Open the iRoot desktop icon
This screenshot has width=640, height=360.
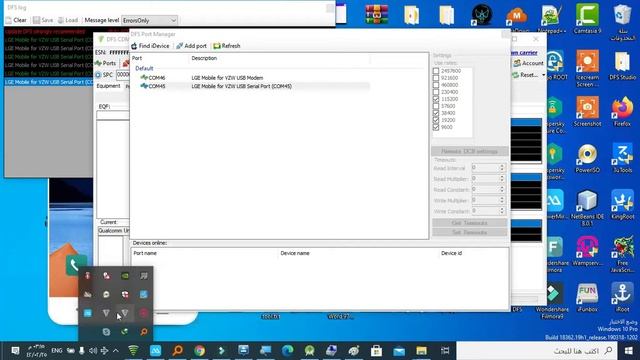(x=622, y=298)
